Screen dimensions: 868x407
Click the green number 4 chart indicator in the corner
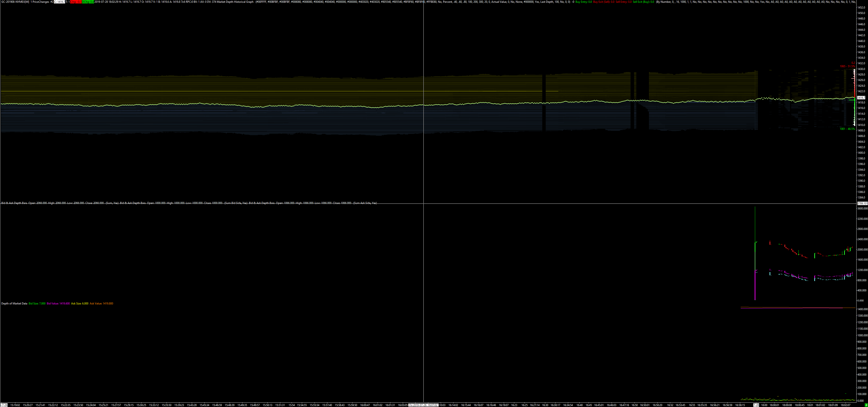[x=866, y=405]
